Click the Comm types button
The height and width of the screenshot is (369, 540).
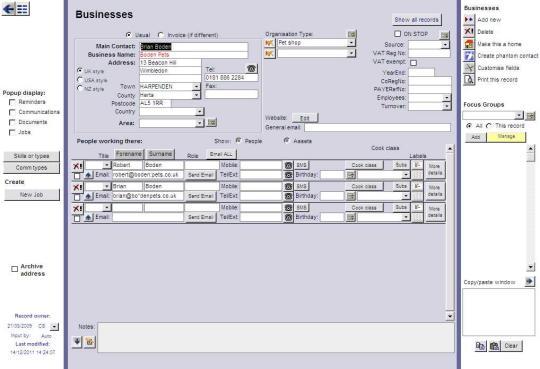point(31,168)
